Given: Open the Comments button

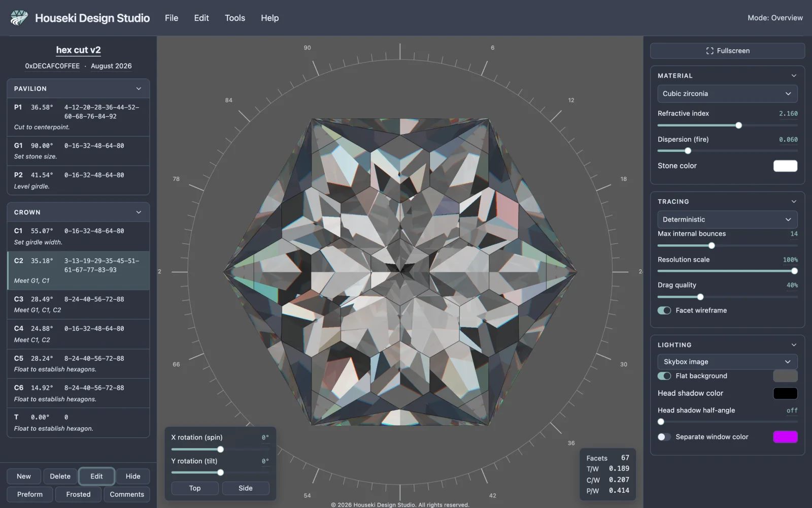Looking at the screenshot, I should [127, 494].
